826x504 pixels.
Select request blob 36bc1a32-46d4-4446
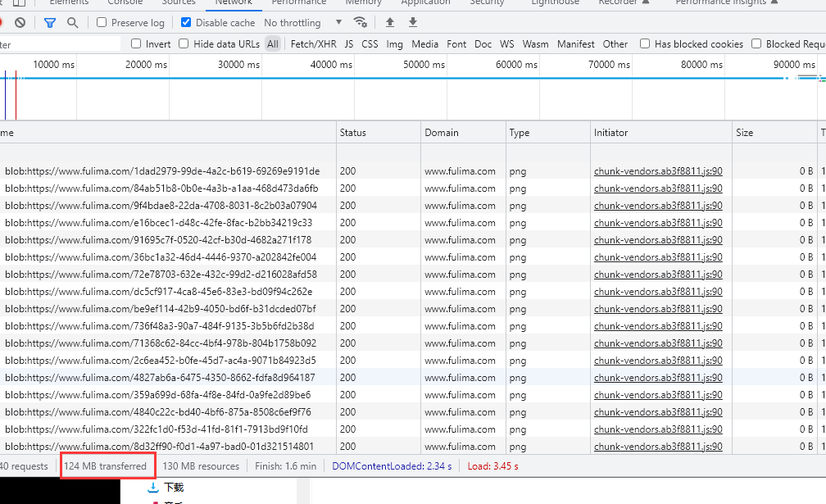click(x=161, y=257)
